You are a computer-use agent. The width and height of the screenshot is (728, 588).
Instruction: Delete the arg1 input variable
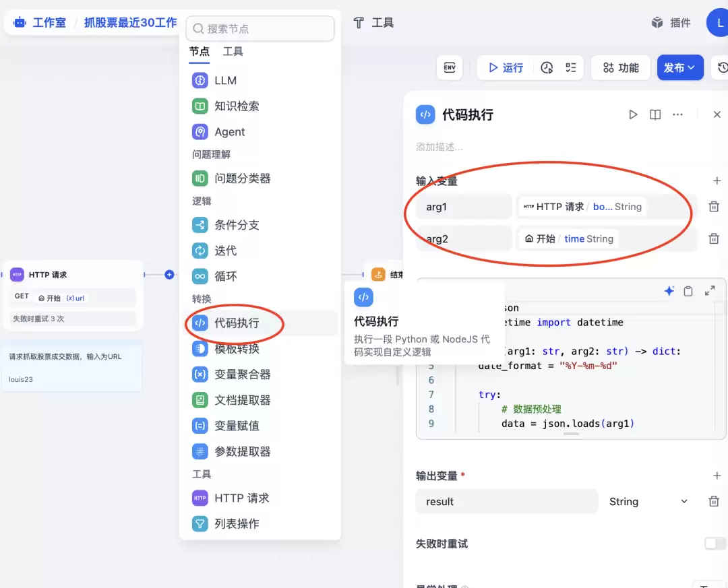714,207
